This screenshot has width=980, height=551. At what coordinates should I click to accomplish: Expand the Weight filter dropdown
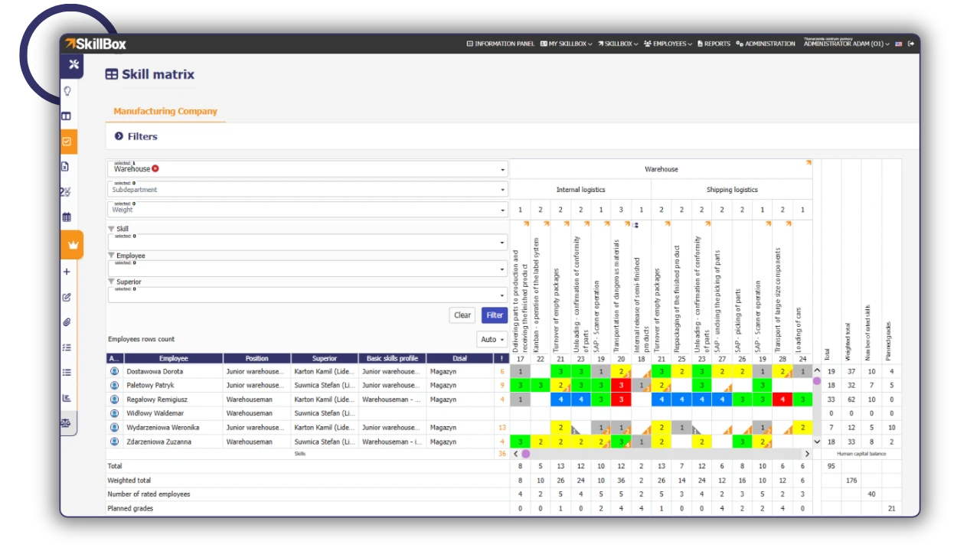coord(307,209)
